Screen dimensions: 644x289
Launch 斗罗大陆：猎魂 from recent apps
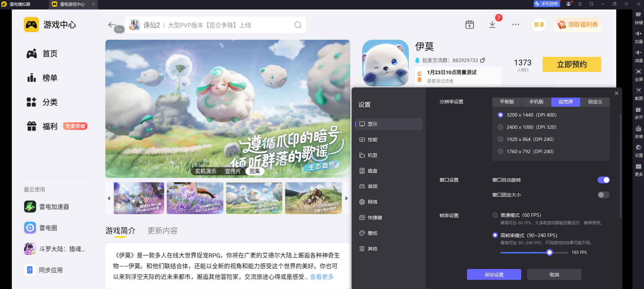(x=54, y=249)
